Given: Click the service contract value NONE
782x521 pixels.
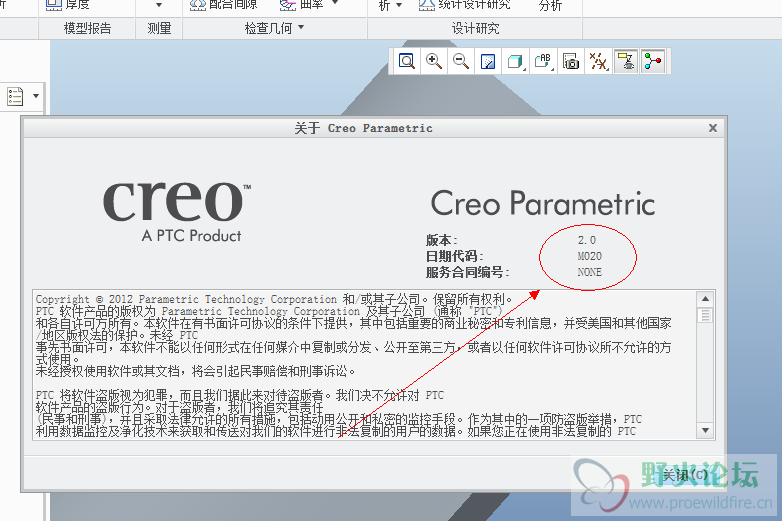Looking at the screenshot, I should pyautogui.click(x=589, y=272).
